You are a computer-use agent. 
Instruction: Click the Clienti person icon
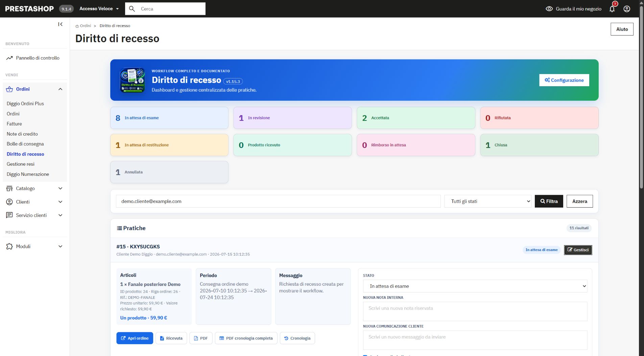coord(9,202)
